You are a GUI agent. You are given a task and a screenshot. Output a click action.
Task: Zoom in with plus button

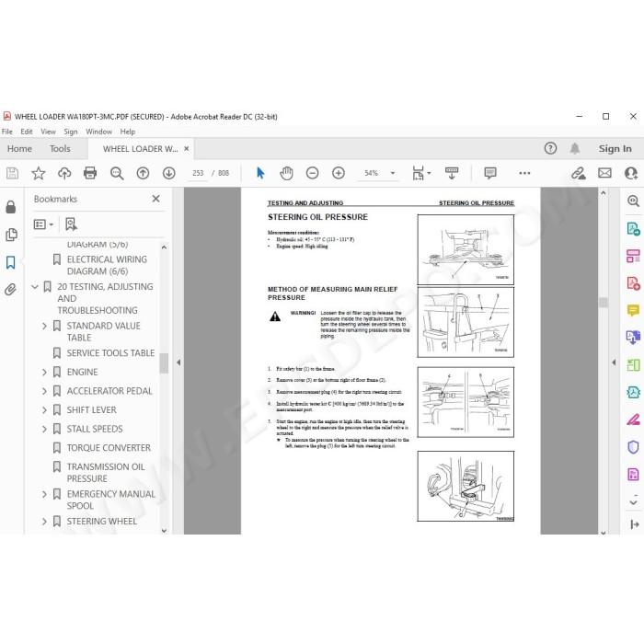click(338, 173)
